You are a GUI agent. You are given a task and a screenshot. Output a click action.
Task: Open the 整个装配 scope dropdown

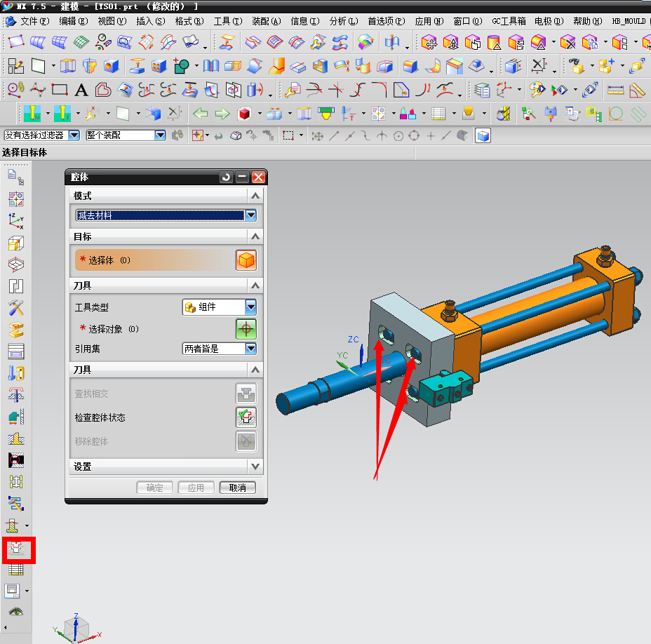tap(160, 135)
